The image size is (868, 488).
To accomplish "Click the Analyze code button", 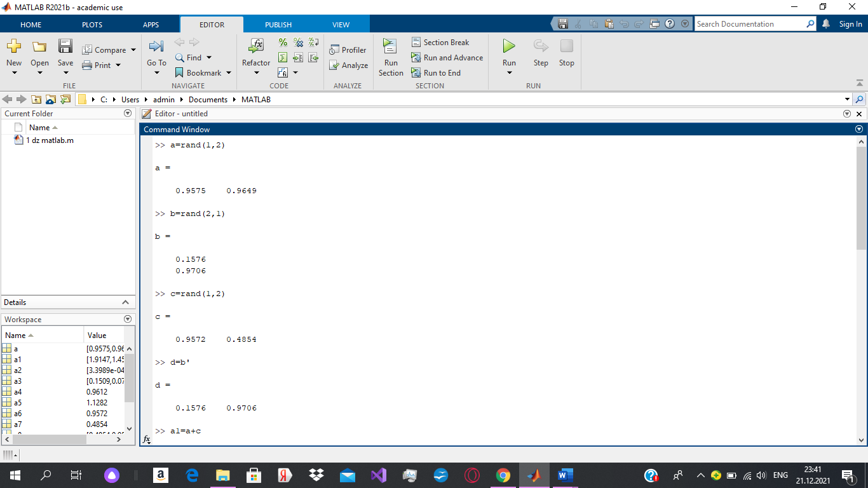I will [x=348, y=65].
